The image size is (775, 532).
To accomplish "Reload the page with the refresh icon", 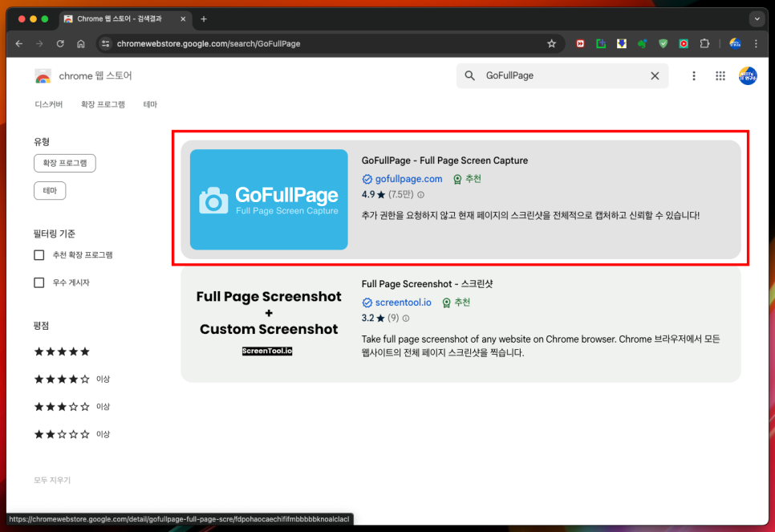I will point(60,44).
